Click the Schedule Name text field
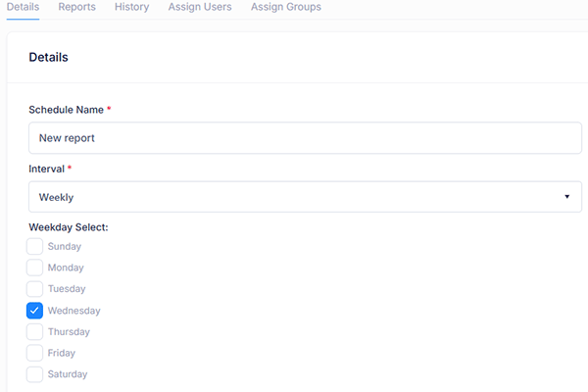Screen dimensions: 588x392 tap(305, 138)
